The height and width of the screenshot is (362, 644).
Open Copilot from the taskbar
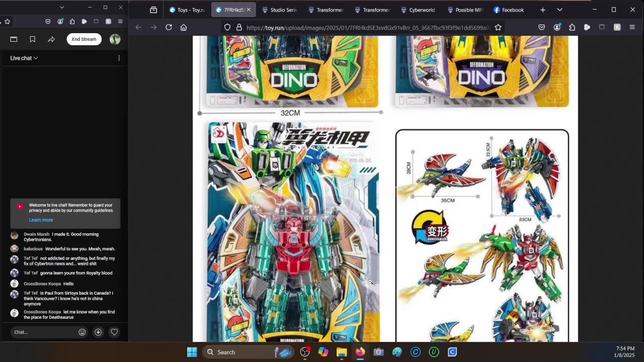pos(323,352)
